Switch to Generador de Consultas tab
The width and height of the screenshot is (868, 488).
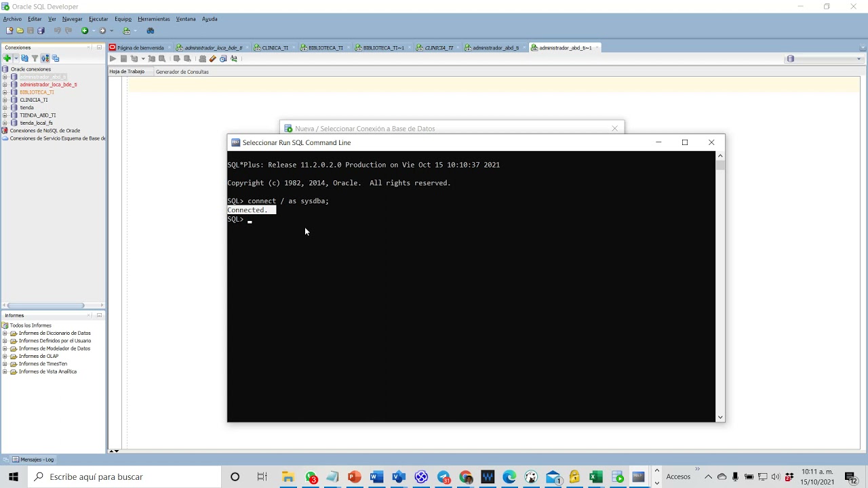point(182,72)
